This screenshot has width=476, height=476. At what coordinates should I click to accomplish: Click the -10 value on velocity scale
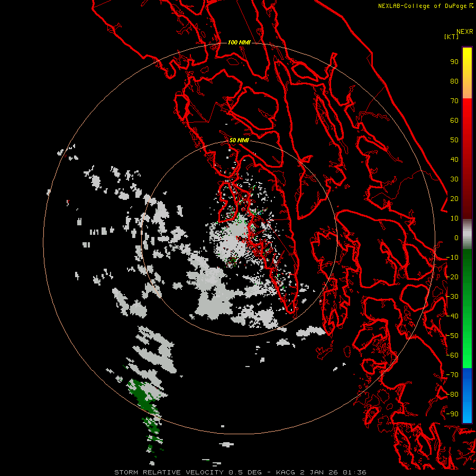point(452,258)
